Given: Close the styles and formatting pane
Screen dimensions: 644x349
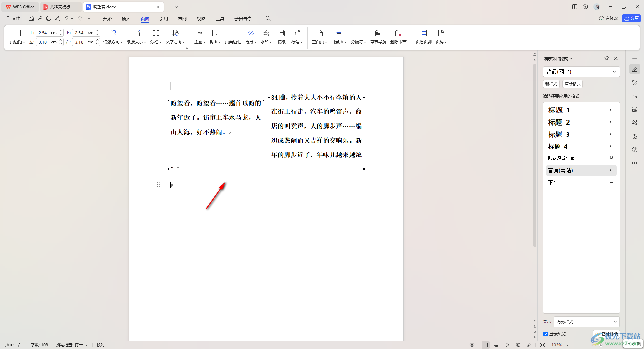Looking at the screenshot, I should tap(616, 58).
